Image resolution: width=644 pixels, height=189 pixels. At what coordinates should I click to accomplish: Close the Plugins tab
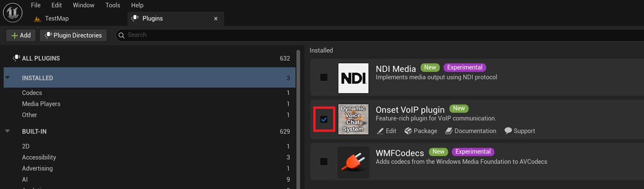coord(216,19)
